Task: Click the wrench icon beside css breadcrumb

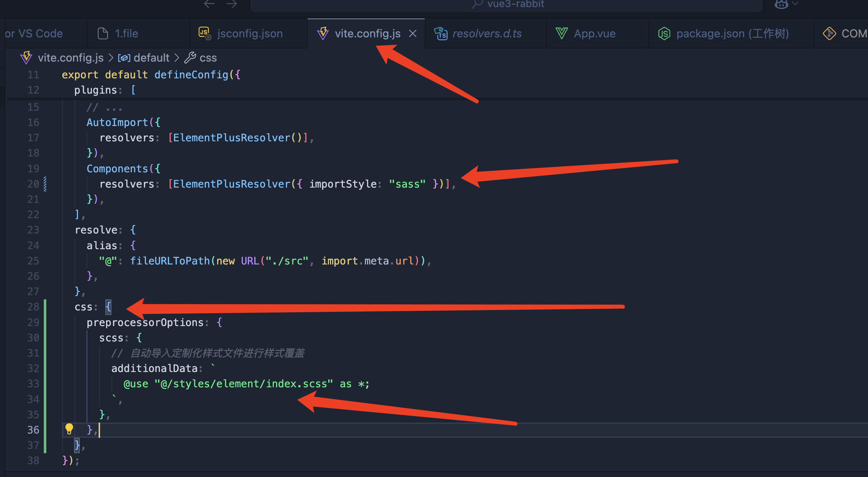Action: point(190,58)
